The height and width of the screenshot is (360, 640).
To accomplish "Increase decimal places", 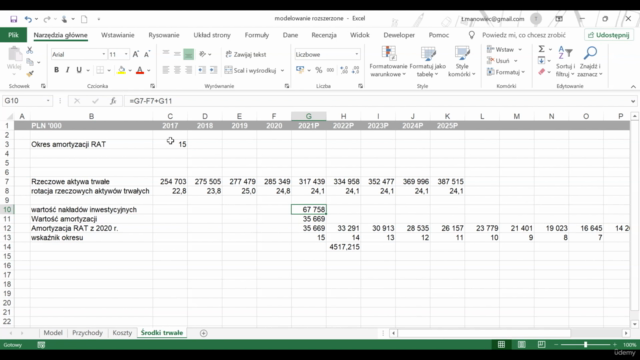I will click(344, 70).
